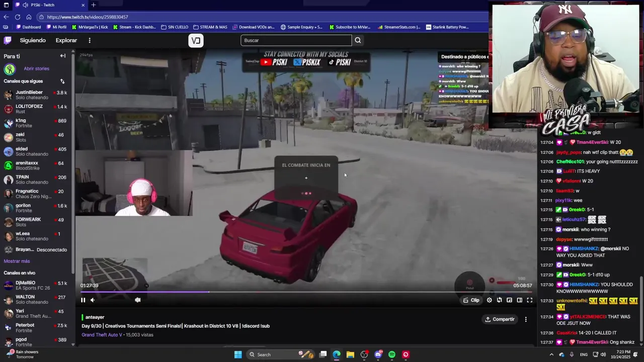Screen dimensions: 644x362
Task: Open the TPAIN channel
Action: click(36, 179)
